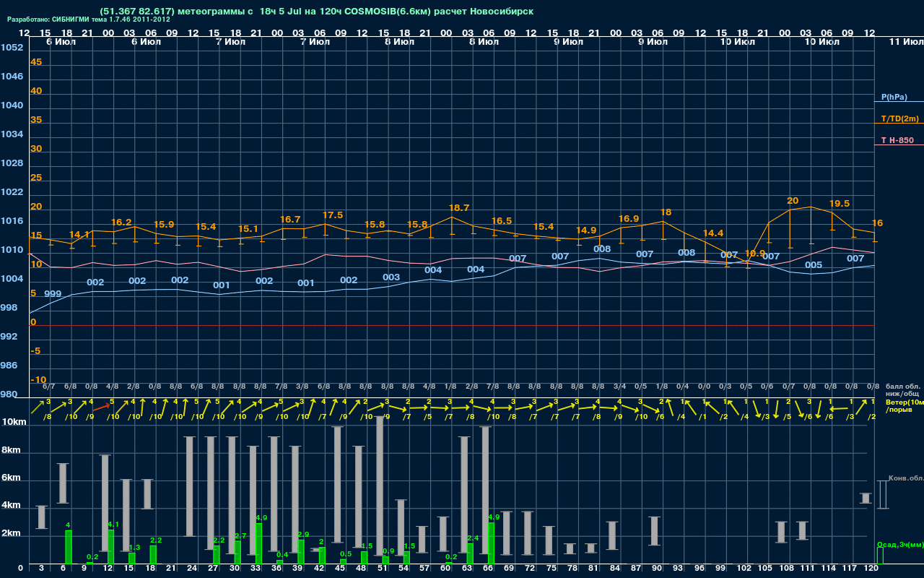Click the 005 pressure label
924x578 pixels.
pos(814,265)
